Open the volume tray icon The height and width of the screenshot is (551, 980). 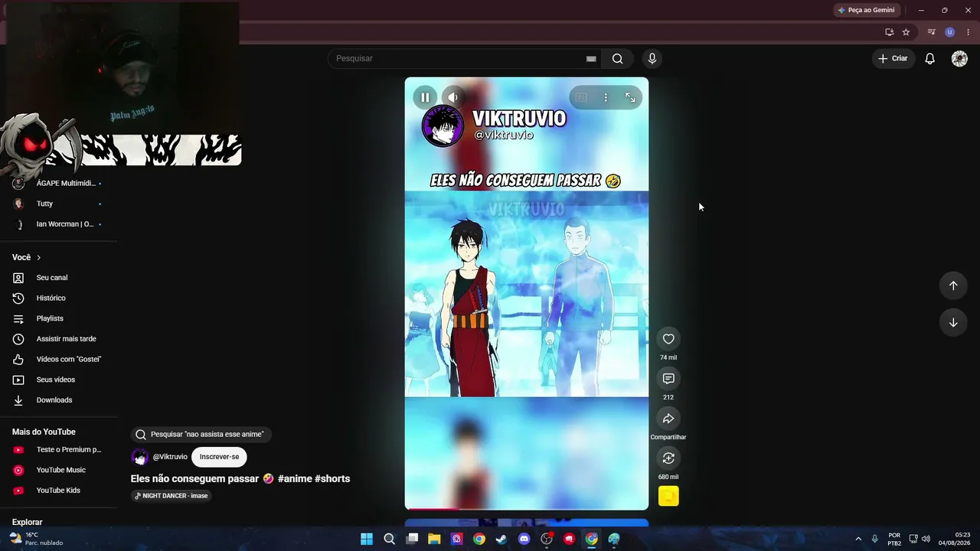click(x=926, y=539)
